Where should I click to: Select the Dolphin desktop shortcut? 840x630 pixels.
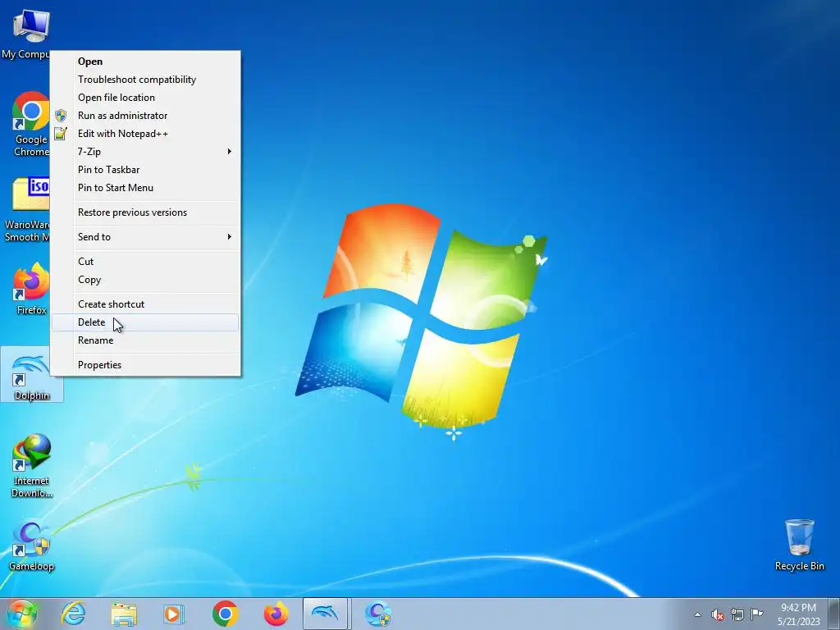point(31,375)
